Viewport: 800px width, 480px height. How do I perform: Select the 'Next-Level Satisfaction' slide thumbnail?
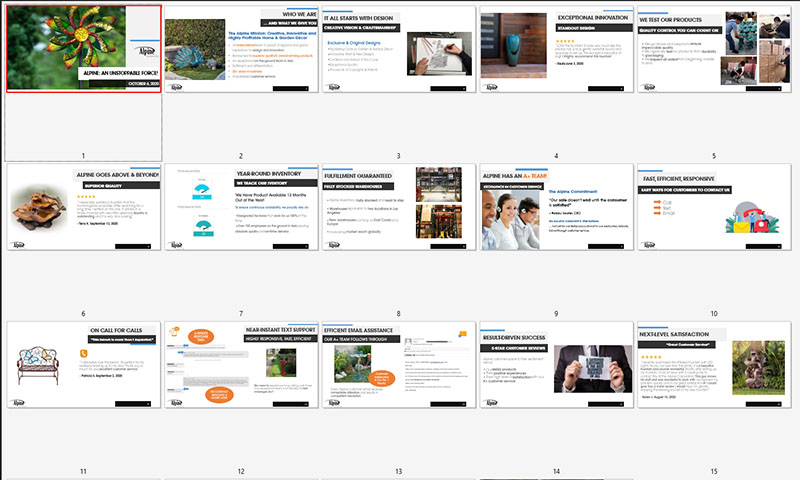point(714,365)
